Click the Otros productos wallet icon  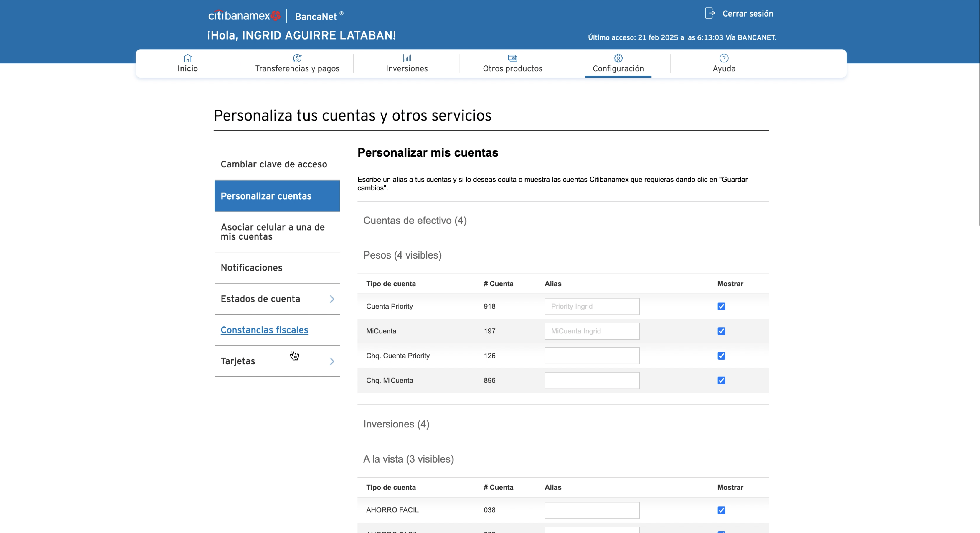512,58
